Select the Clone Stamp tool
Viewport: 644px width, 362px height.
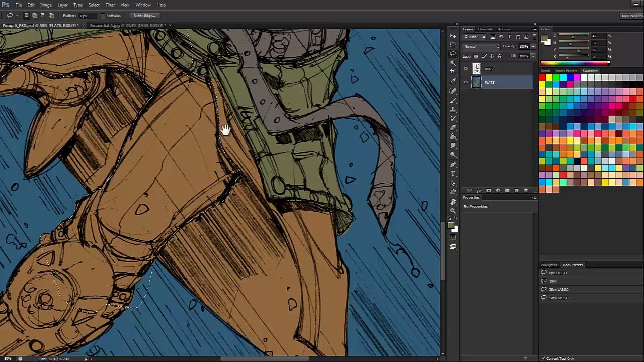pyautogui.click(x=453, y=109)
